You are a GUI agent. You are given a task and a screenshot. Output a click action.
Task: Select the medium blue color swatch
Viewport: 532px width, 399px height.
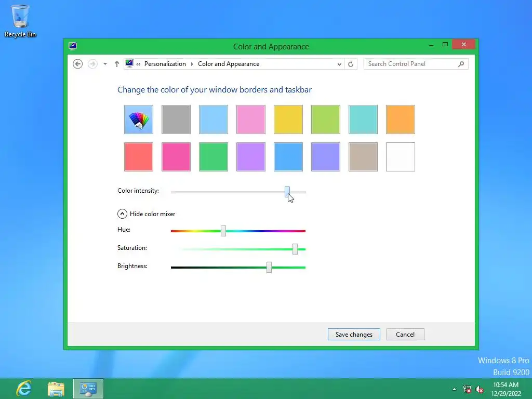(x=288, y=157)
